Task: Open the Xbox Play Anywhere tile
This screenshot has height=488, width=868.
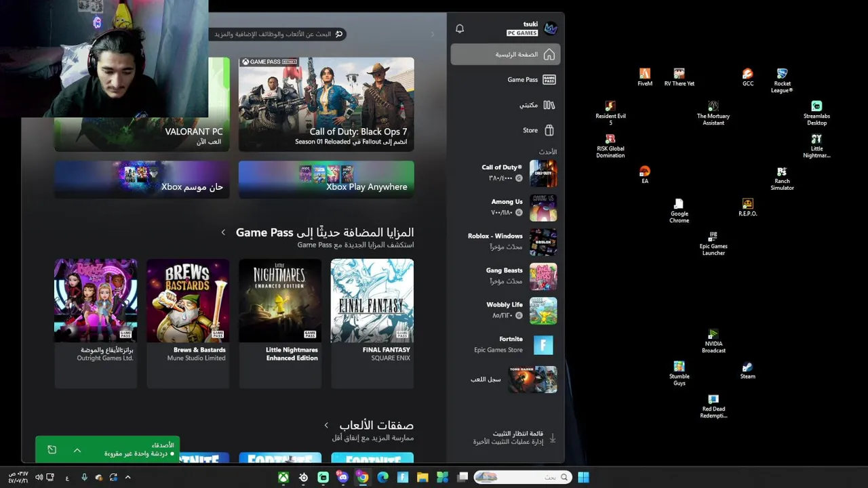Action: coord(326,180)
